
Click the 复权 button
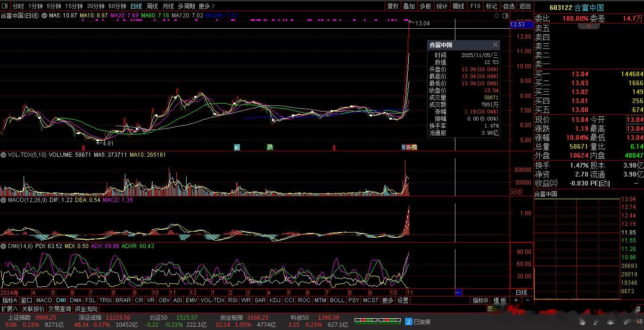tap(393, 6)
